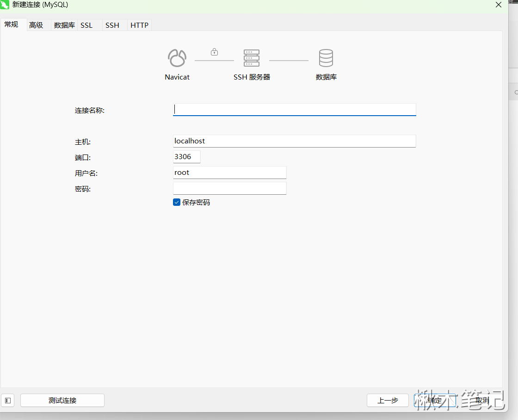Click the Navicat caption under the icon

[177, 77]
